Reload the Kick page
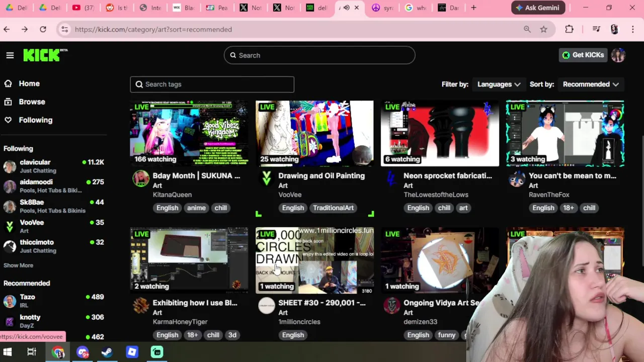 [43, 29]
